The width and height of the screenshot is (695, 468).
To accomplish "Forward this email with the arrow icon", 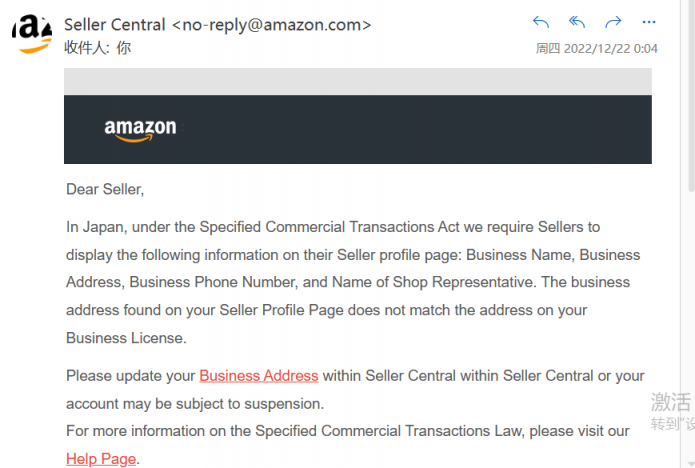I will pyautogui.click(x=613, y=22).
